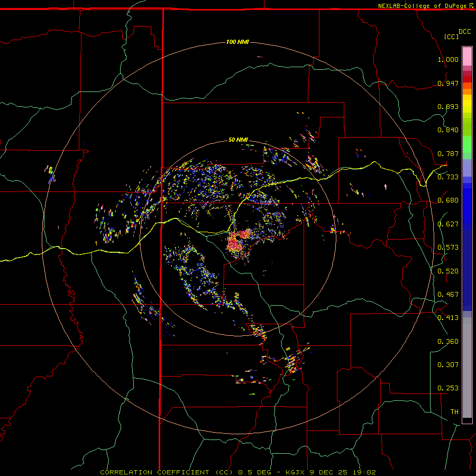This screenshot has width=476, height=476.
Task: Click the DCC label above the color scale
Action: point(464,32)
